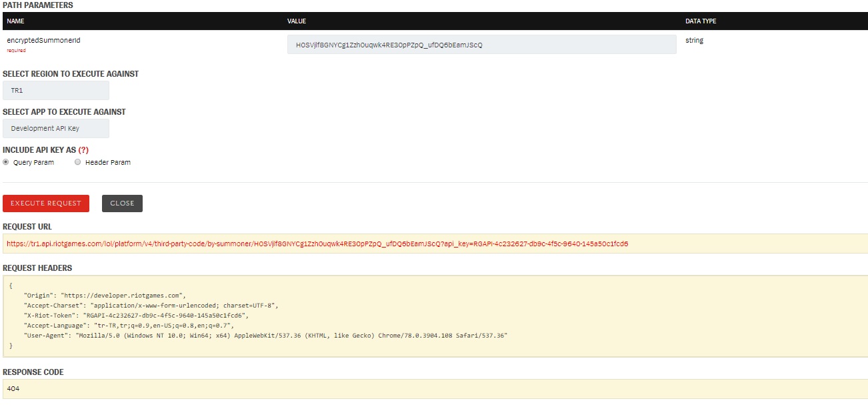Click the Close button

(122, 203)
